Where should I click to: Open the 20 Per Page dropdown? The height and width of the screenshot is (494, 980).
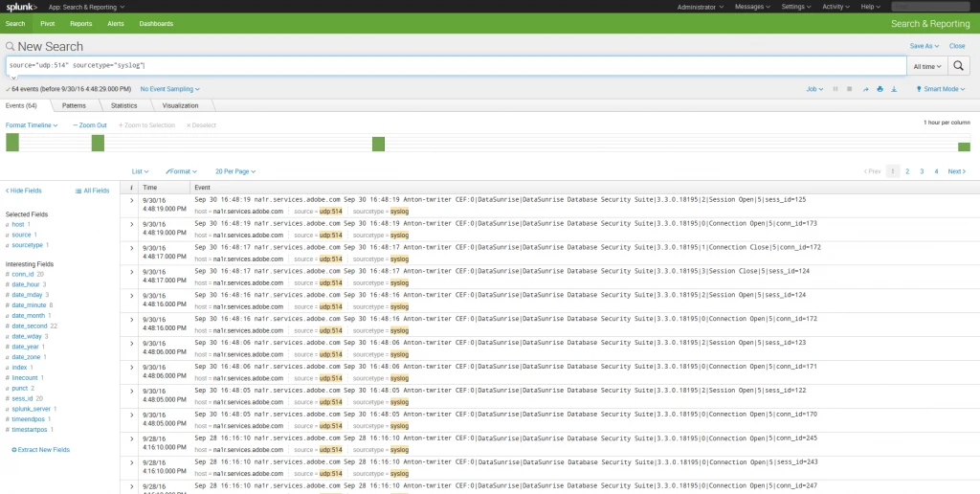coord(234,171)
